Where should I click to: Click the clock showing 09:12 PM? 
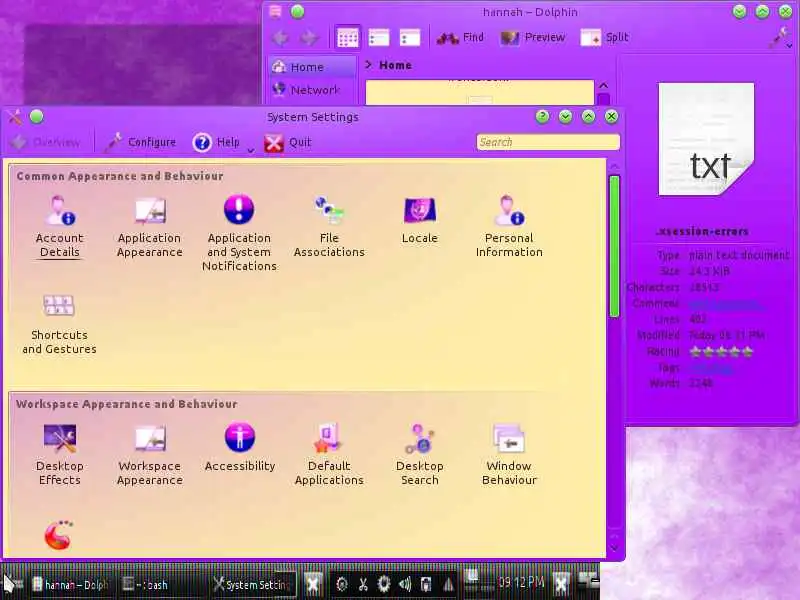(x=521, y=583)
